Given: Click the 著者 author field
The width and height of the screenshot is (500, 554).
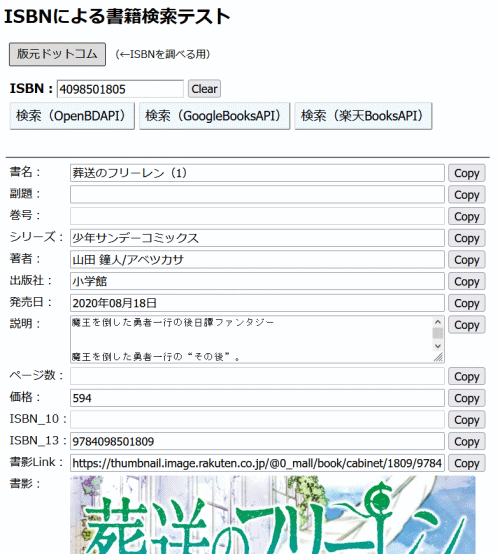Looking at the screenshot, I should point(257,260).
